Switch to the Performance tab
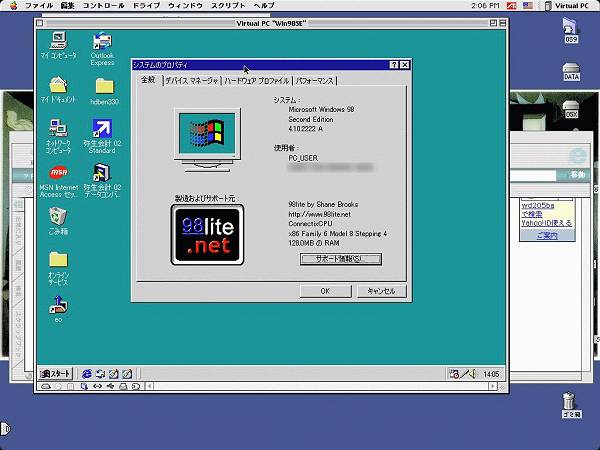 point(315,81)
